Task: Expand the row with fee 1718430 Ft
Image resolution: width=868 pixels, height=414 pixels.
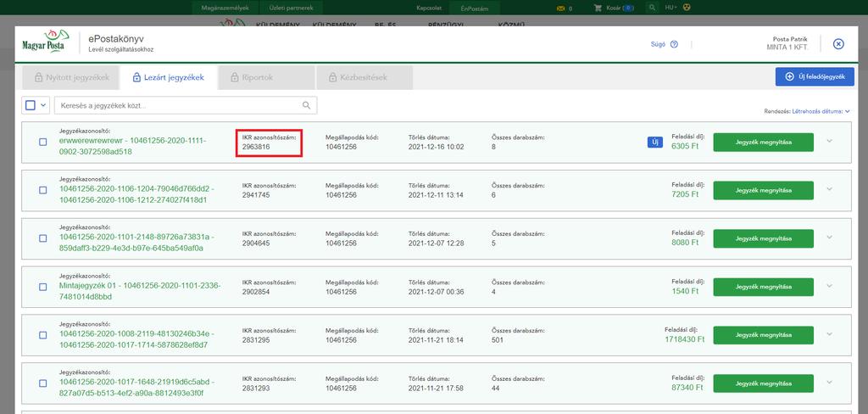Action: [829, 334]
